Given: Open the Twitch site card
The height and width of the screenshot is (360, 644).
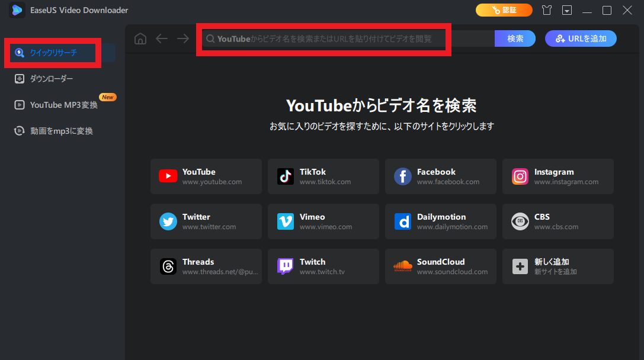Looking at the screenshot, I should coord(323,266).
